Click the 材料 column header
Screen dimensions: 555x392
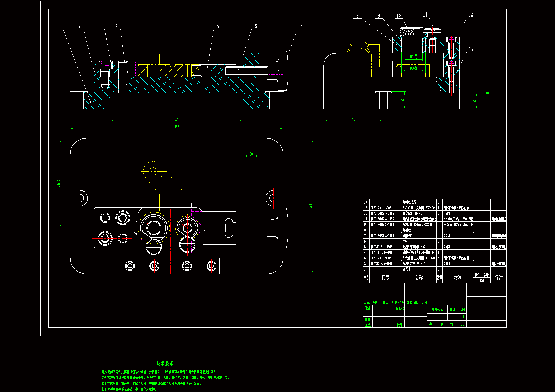click(458, 278)
